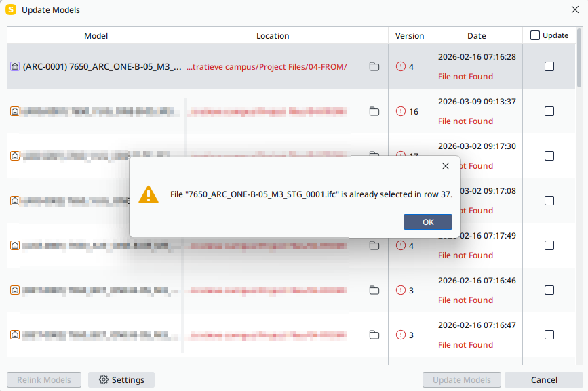Click the version number 16
This screenshot has height=391, width=588.
(413, 112)
